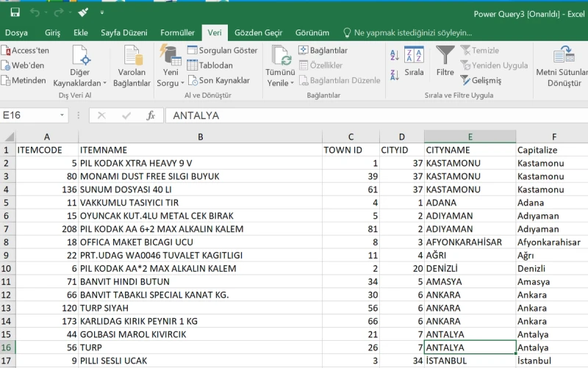Select column B header
Image resolution: width=588 pixels, height=368 pixels.
(x=200, y=137)
